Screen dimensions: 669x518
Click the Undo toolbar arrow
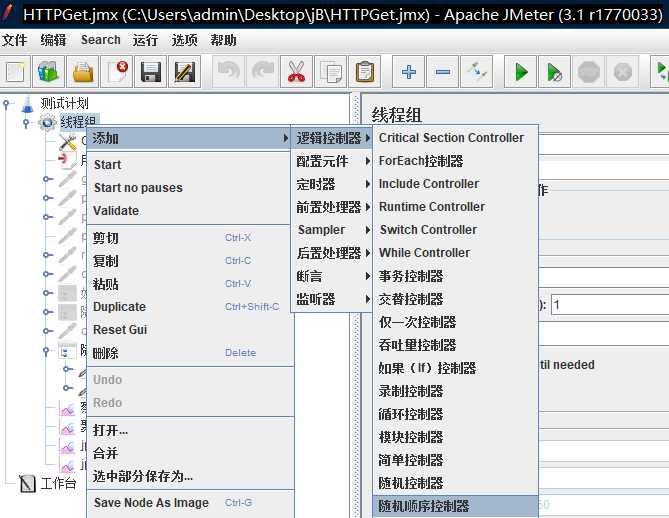click(x=229, y=72)
